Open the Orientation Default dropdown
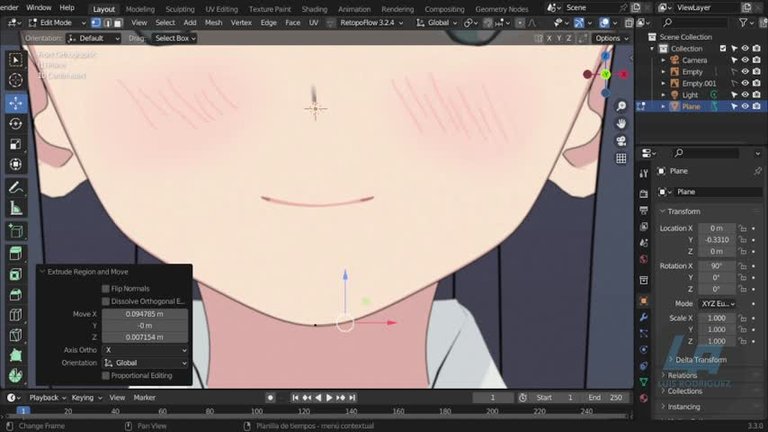 pyautogui.click(x=93, y=38)
